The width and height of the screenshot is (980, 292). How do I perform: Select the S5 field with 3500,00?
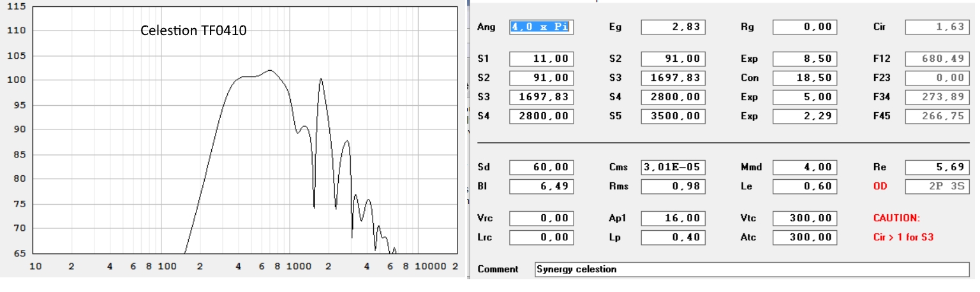pyautogui.click(x=673, y=117)
